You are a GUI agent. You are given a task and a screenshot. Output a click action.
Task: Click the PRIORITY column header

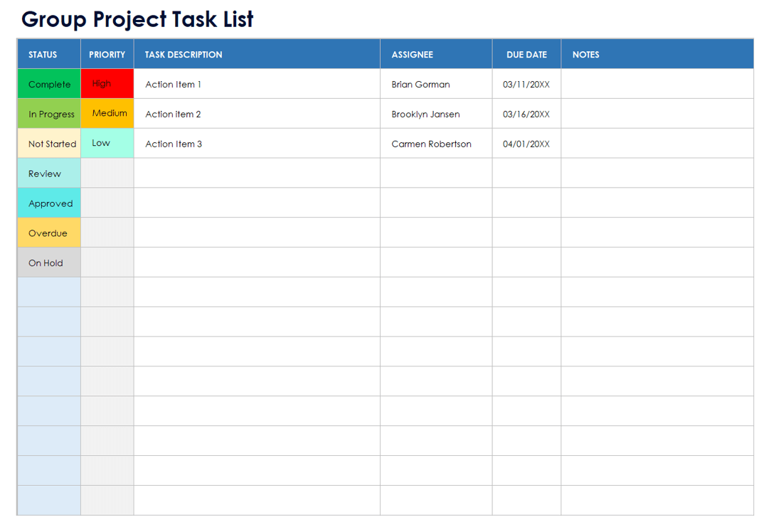click(107, 55)
